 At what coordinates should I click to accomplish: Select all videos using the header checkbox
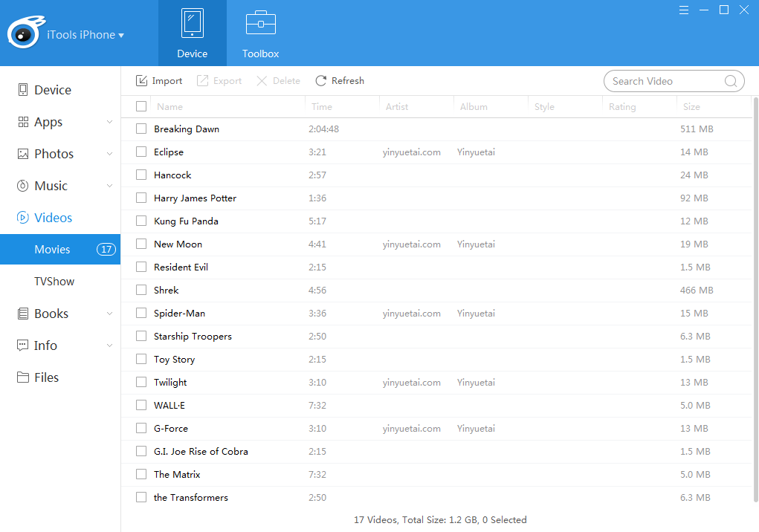click(141, 106)
